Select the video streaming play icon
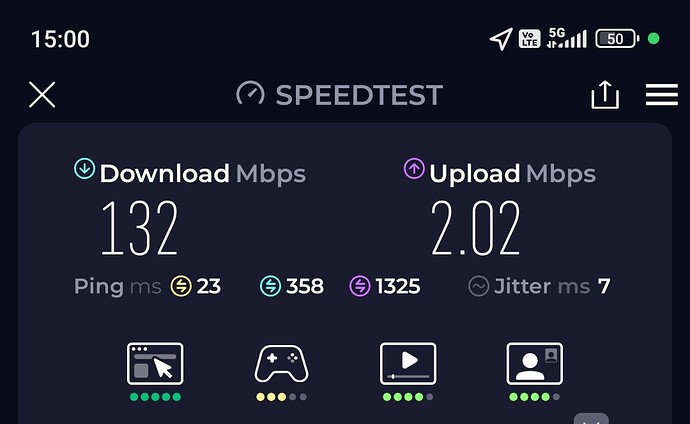This screenshot has height=424, width=690. 408,364
